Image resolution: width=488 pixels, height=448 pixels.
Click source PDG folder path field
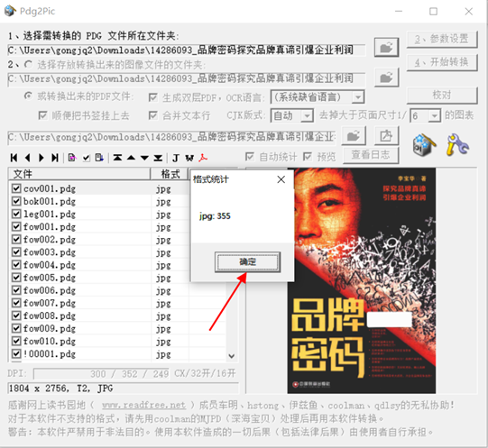187,50
